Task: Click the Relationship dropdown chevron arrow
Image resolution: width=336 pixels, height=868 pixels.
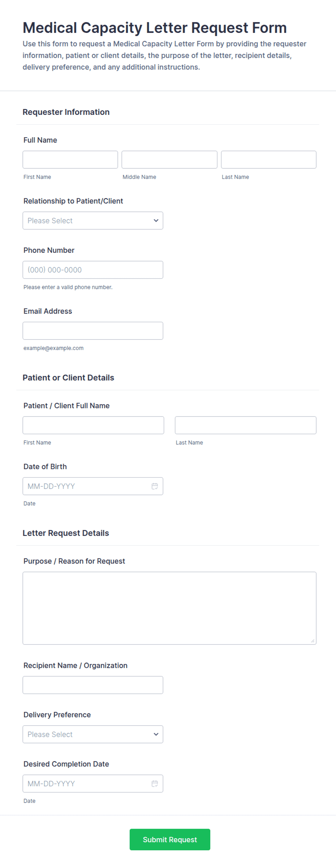Action: pos(156,220)
